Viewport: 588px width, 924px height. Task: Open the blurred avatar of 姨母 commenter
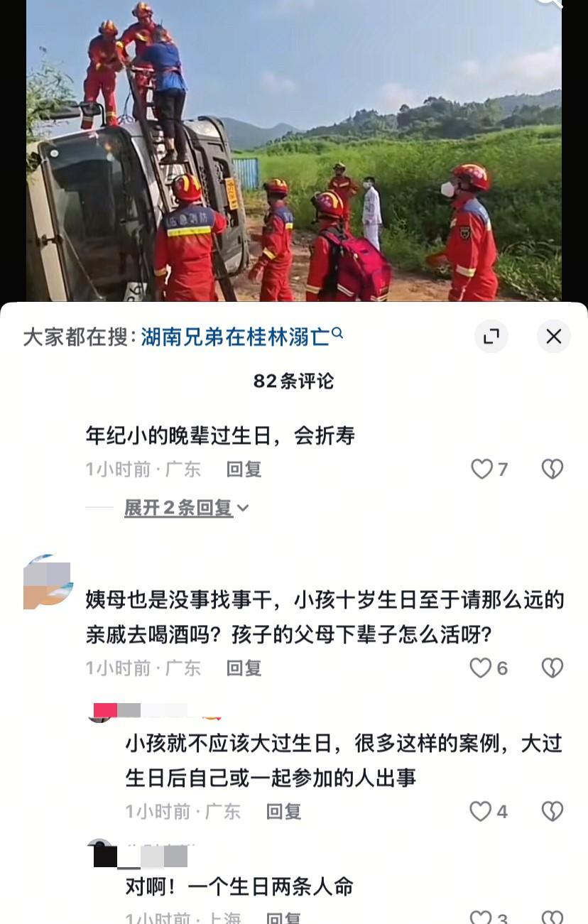click(x=48, y=582)
